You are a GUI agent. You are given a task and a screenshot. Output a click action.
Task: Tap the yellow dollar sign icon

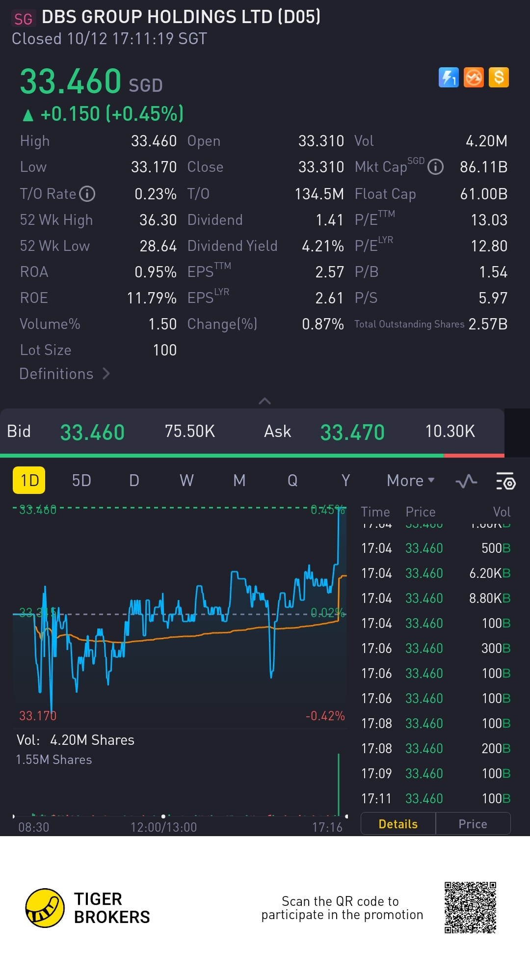(499, 78)
